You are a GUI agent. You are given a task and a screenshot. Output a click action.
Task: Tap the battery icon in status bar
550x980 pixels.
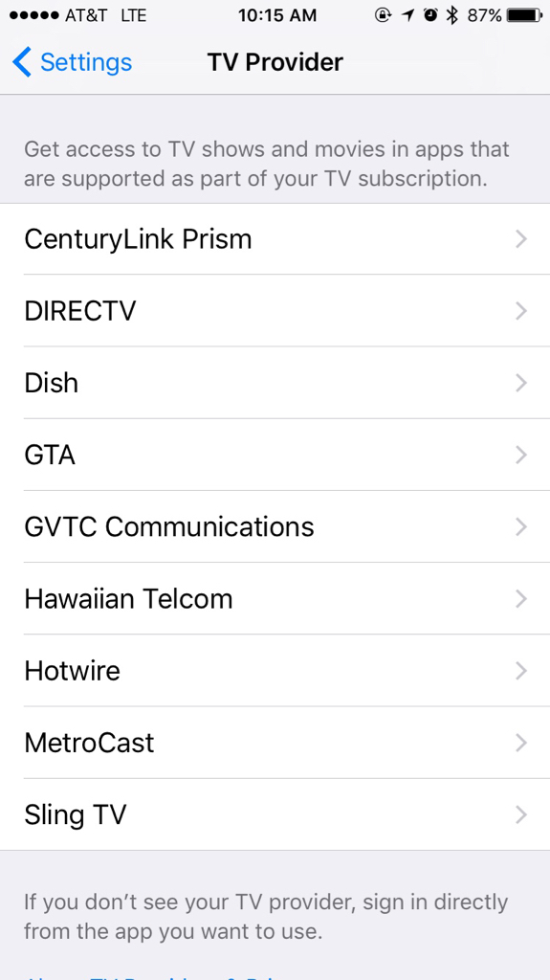click(525, 15)
